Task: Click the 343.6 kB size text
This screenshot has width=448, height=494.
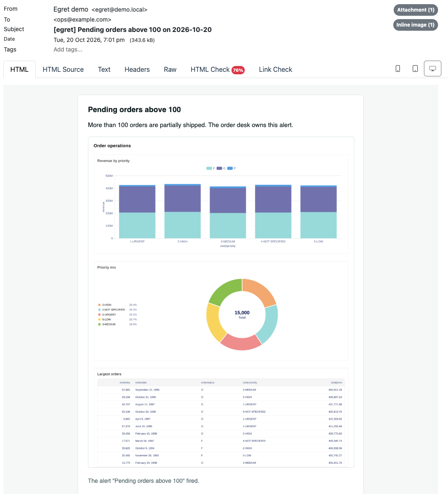Action: 142,40
